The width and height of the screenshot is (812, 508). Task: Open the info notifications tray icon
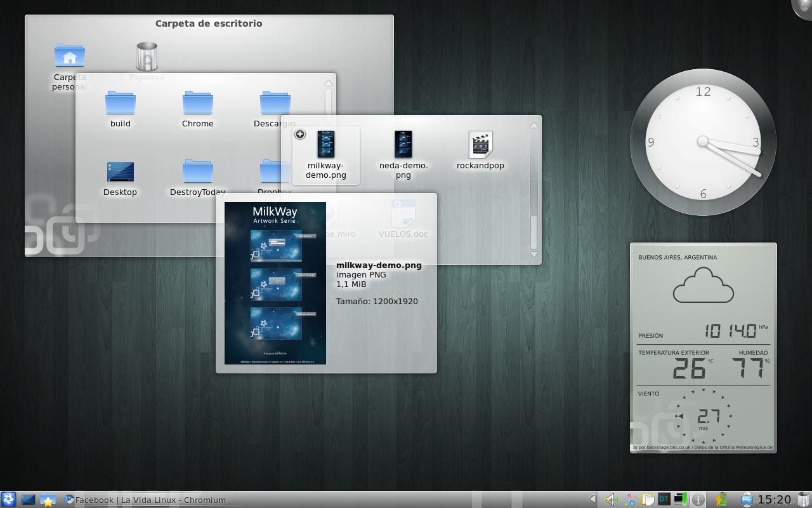click(698, 500)
